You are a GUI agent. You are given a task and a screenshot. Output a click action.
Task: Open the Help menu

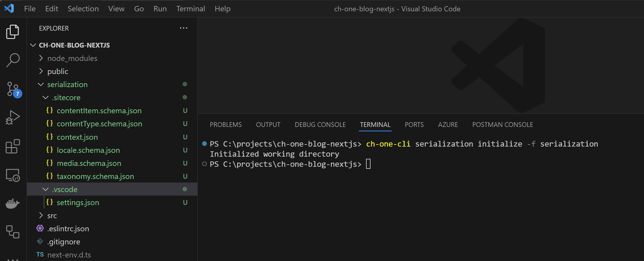pyautogui.click(x=223, y=9)
